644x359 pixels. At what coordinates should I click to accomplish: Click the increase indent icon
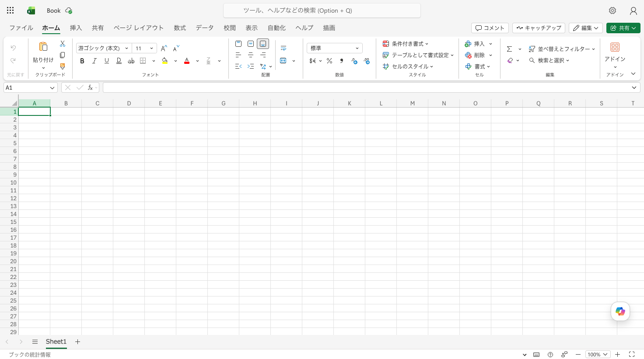point(251,66)
